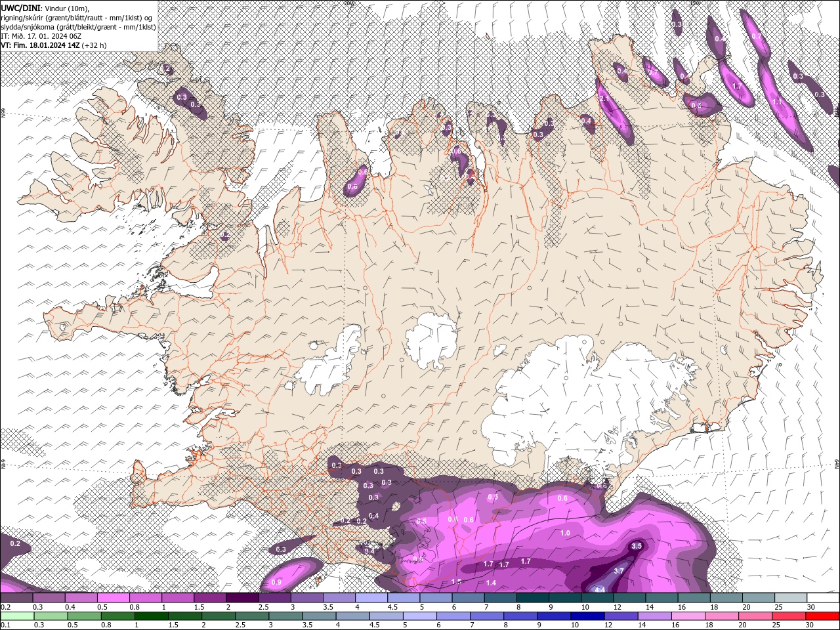Image resolution: width=840 pixels, height=630 pixels.
Task: Click the pink bottom swatch starting at 18
Action: (x=721, y=616)
